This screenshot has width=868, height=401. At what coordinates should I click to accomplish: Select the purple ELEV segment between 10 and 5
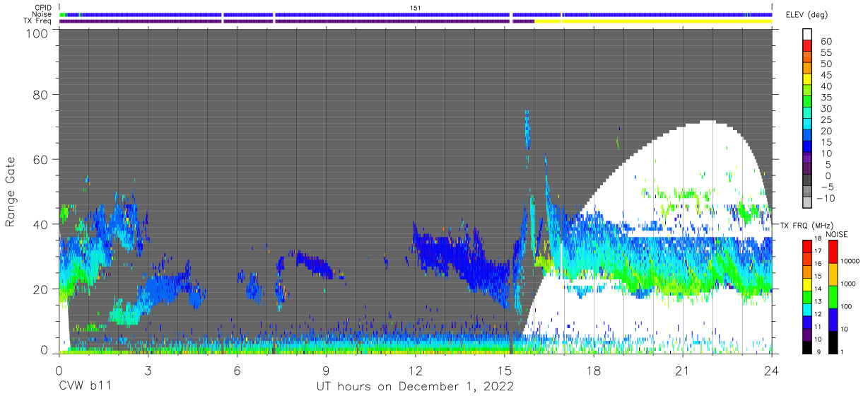coord(807,156)
